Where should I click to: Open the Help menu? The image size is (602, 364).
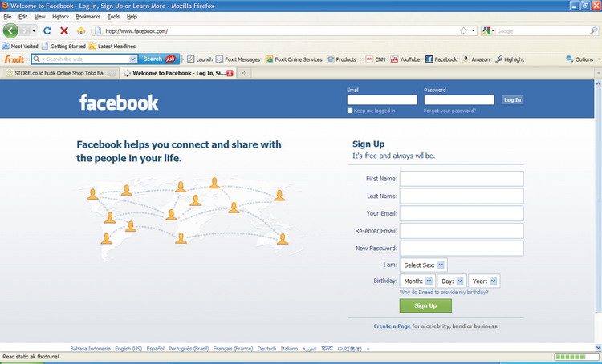(x=132, y=17)
